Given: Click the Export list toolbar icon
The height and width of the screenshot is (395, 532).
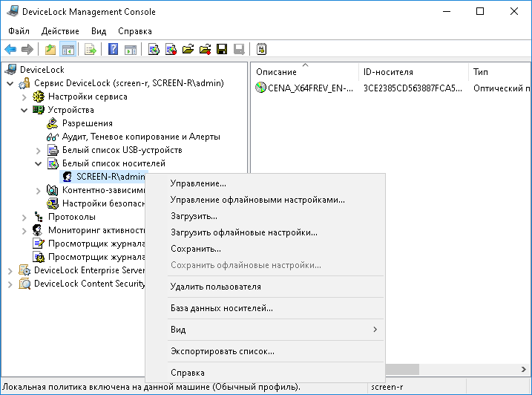Looking at the screenshot, I should click(91, 50).
